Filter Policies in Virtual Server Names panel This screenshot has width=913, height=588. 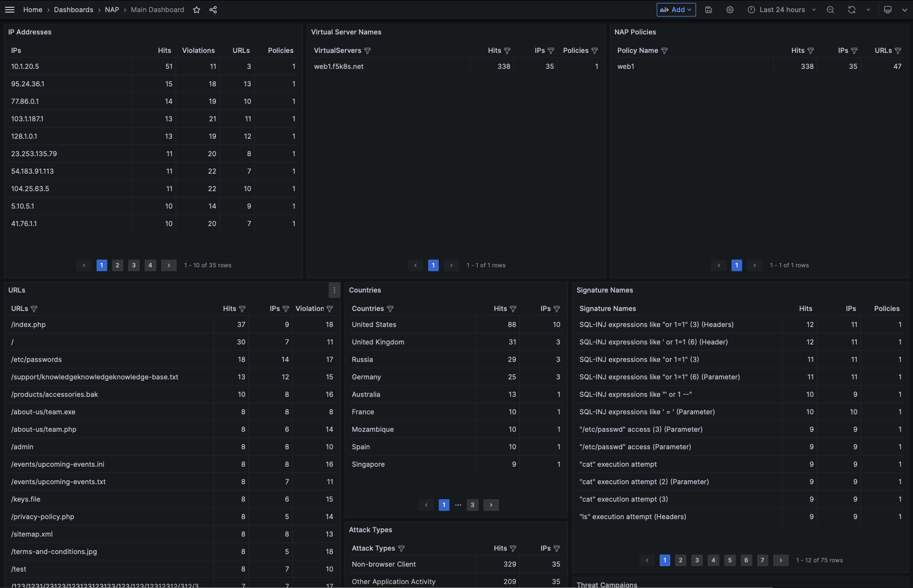(x=595, y=50)
